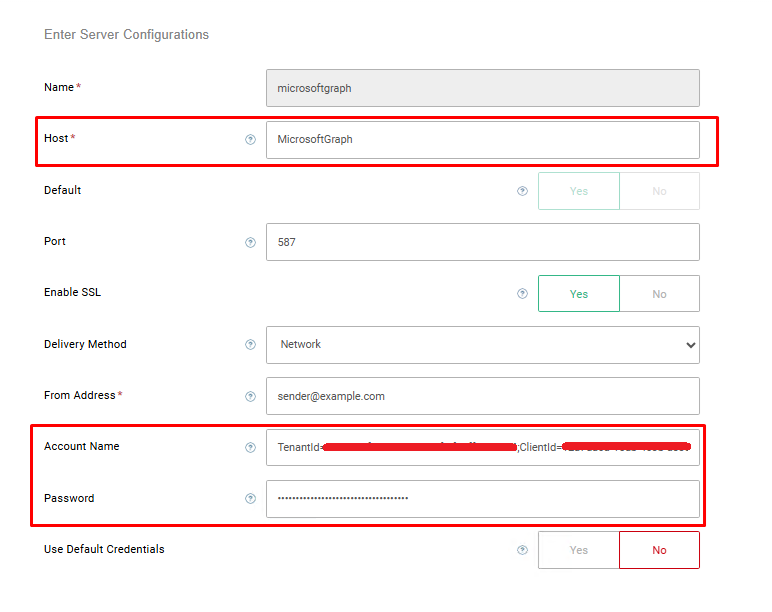
Task: Click the Password help icon
Action: (250, 498)
